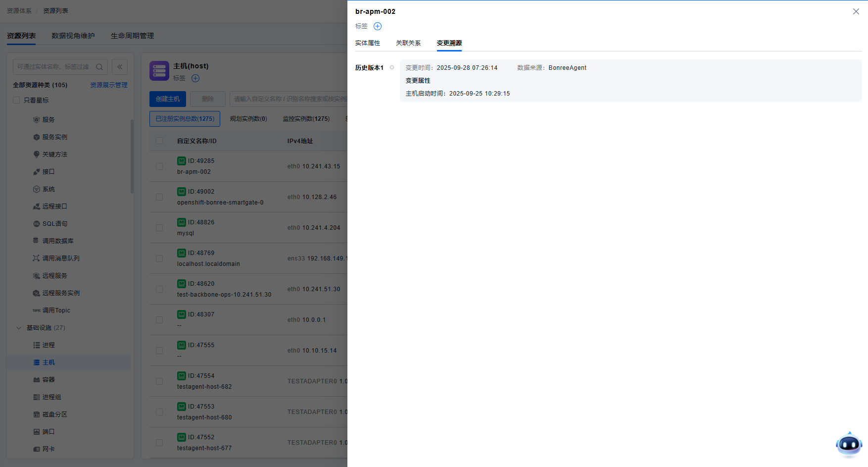This screenshot has width=868, height=467.
Task: Collapse the sidebar with double-chevron button
Action: (120, 67)
